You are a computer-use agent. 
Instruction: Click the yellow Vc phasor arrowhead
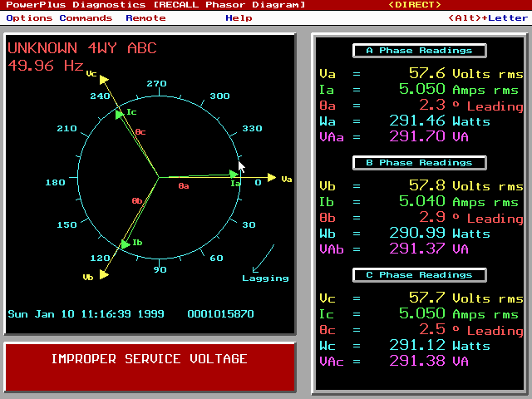pos(103,80)
